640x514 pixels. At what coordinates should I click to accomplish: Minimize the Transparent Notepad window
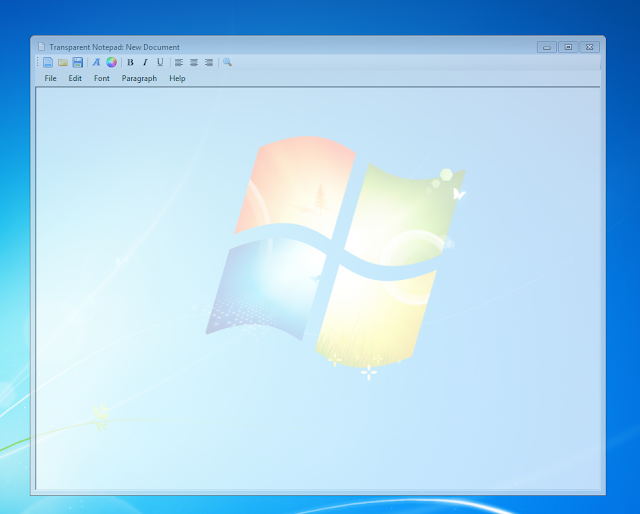[547, 47]
